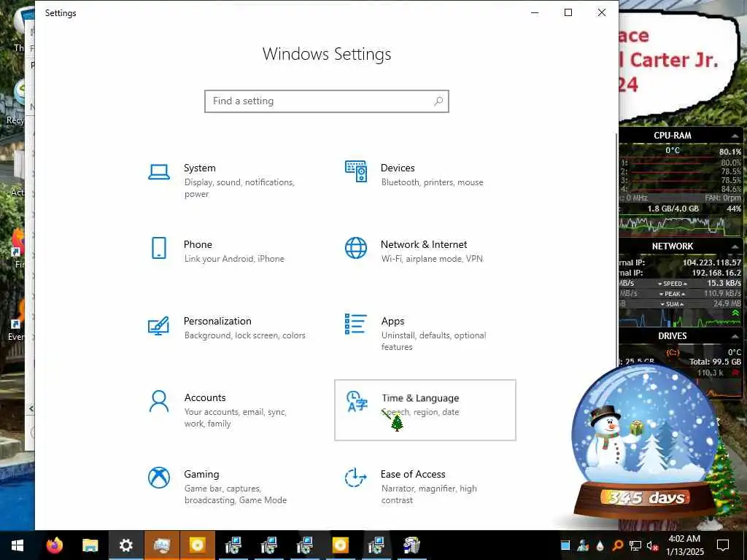Click the search magnifier in Find a setting
Viewport: 747px width, 560px height.
point(438,101)
